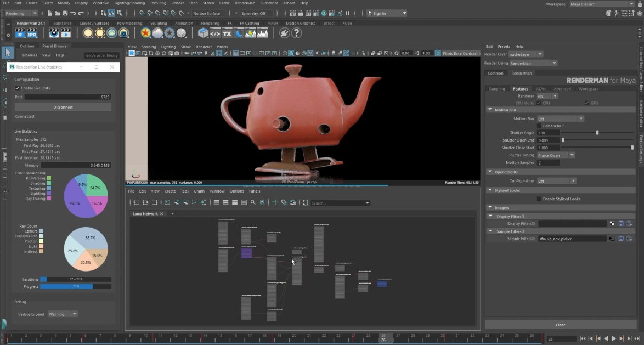This screenshot has width=644, height=345.
Task: Open Renderer RIS dropdown
Action: [547, 96]
